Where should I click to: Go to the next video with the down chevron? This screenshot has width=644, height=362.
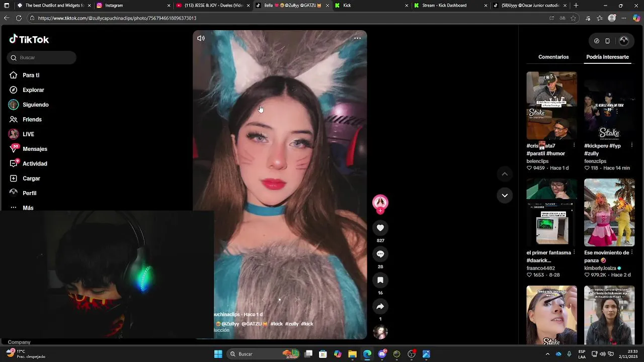505,195
